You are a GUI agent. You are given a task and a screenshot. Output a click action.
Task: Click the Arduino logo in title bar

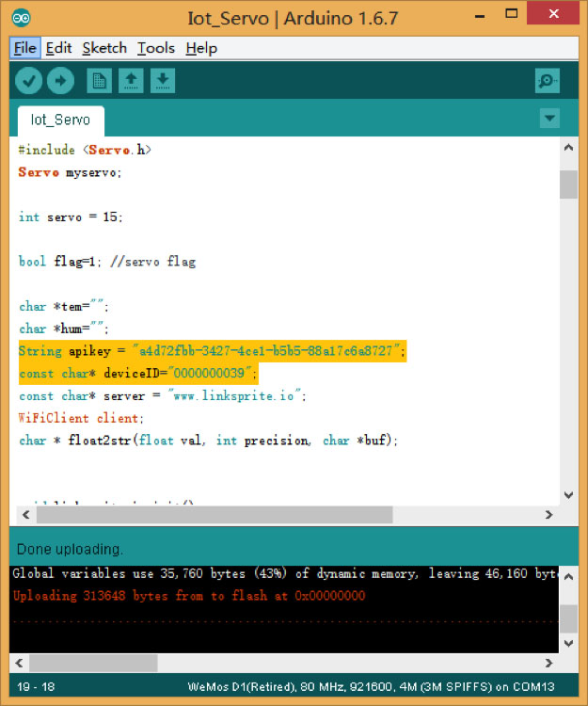tap(21, 18)
